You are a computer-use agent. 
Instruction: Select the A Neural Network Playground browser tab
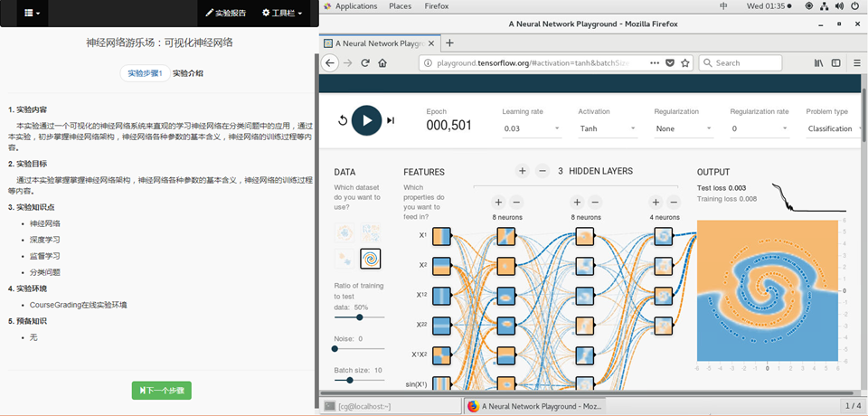(x=381, y=43)
